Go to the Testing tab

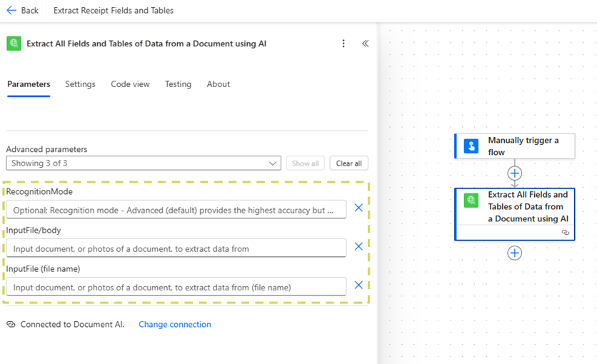point(178,84)
